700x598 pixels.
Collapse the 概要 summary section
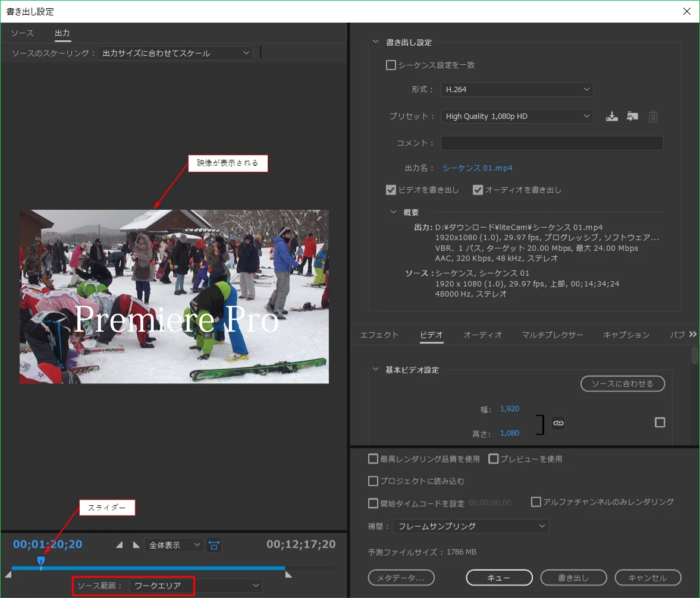(393, 212)
